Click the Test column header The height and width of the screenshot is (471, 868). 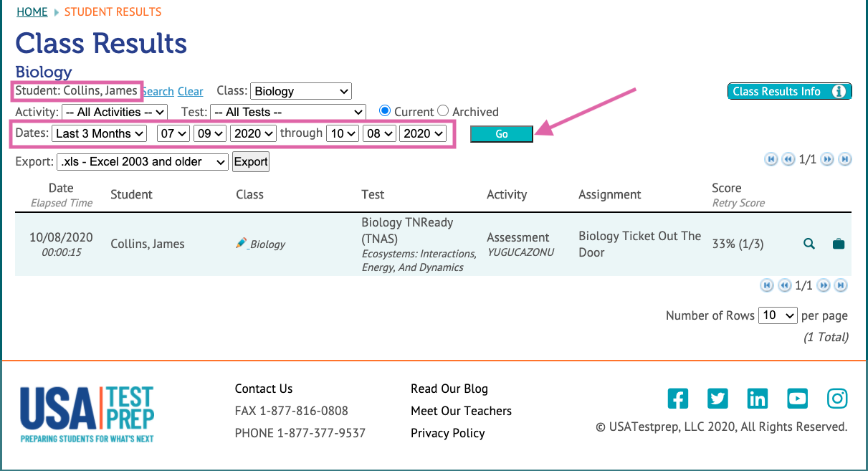(x=373, y=194)
